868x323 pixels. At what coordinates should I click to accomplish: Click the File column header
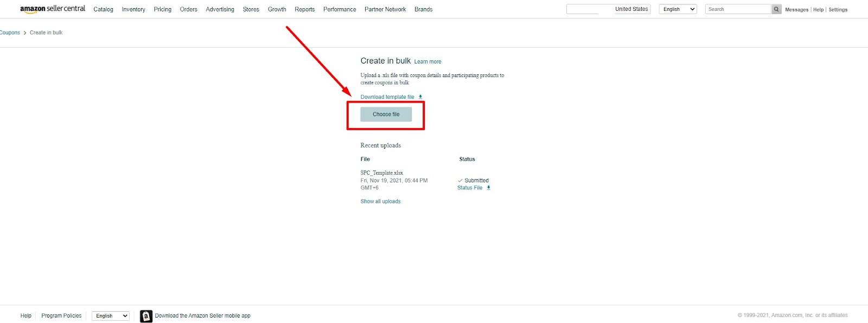coord(365,160)
